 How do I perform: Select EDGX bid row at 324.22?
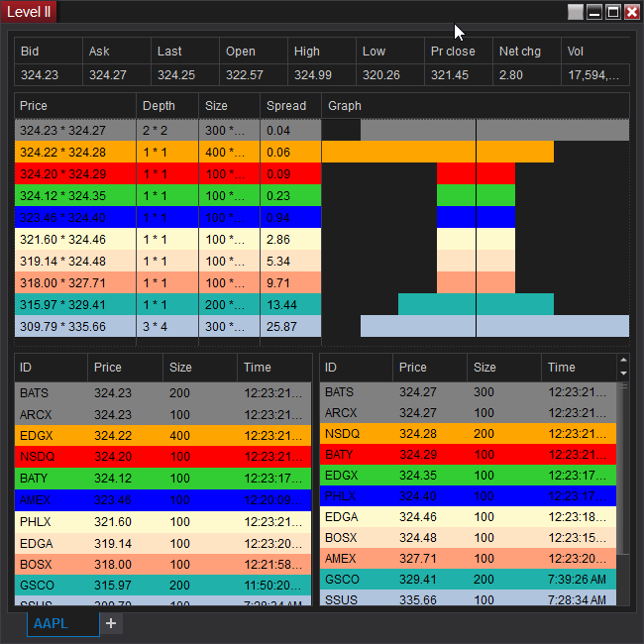[163, 435]
